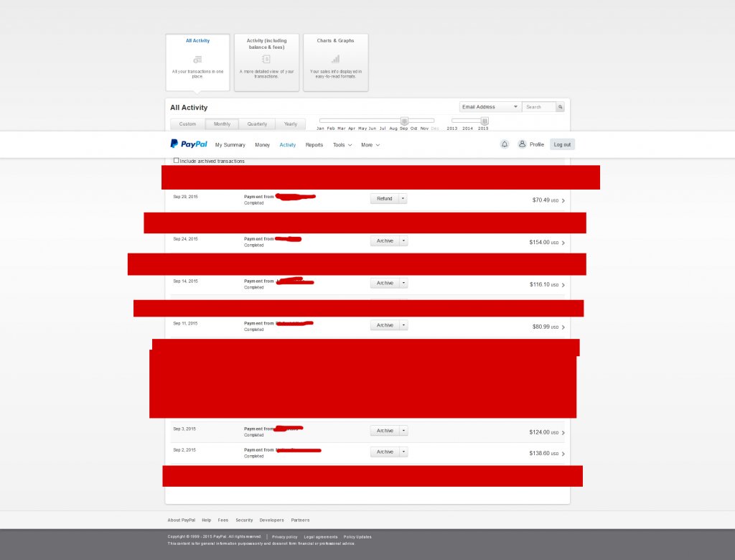The height and width of the screenshot is (560, 735).
Task: Click the Profile link
Action: coord(537,144)
